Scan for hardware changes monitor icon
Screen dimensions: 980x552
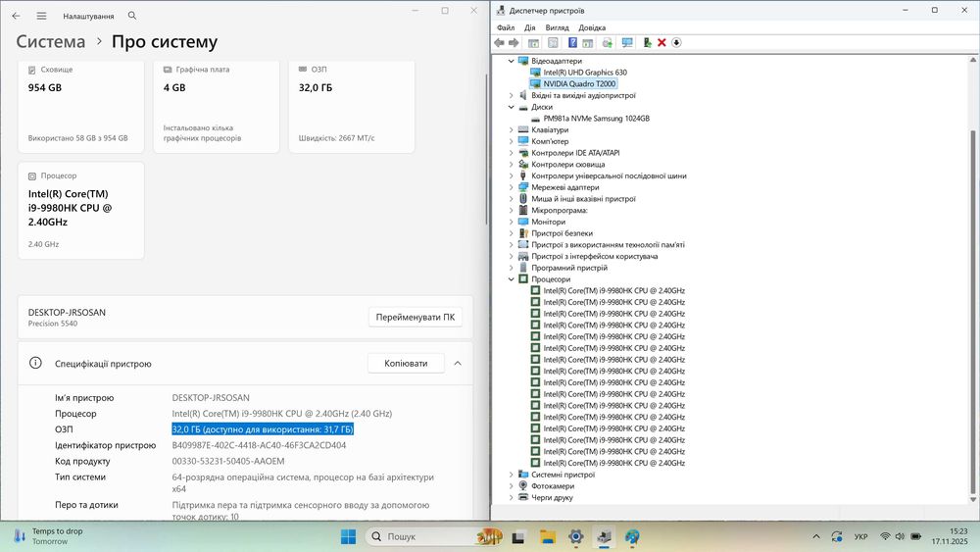tap(627, 42)
